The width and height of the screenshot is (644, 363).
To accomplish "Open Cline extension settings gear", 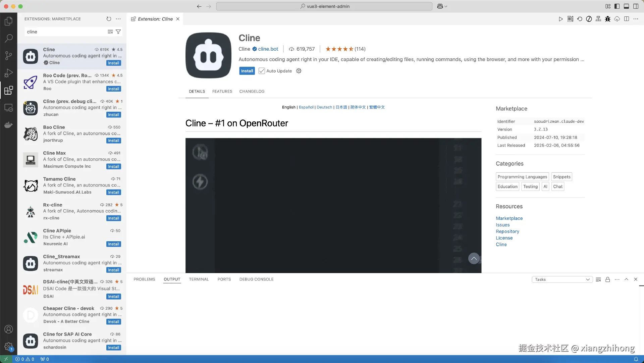I will (299, 71).
